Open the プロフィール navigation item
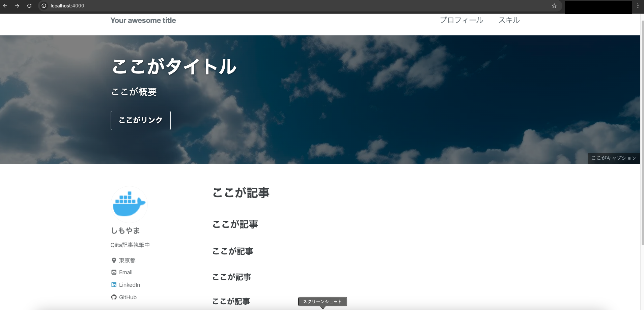644x310 pixels. (x=461, y=20)
